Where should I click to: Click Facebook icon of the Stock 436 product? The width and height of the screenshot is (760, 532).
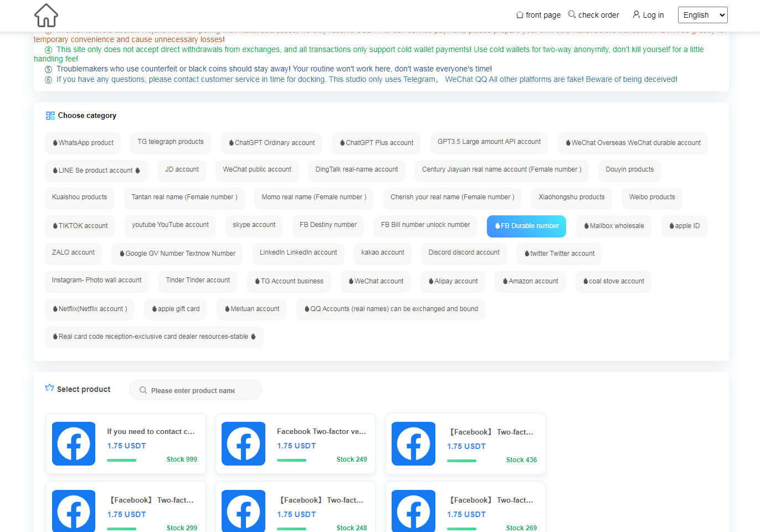coord(413,443)
